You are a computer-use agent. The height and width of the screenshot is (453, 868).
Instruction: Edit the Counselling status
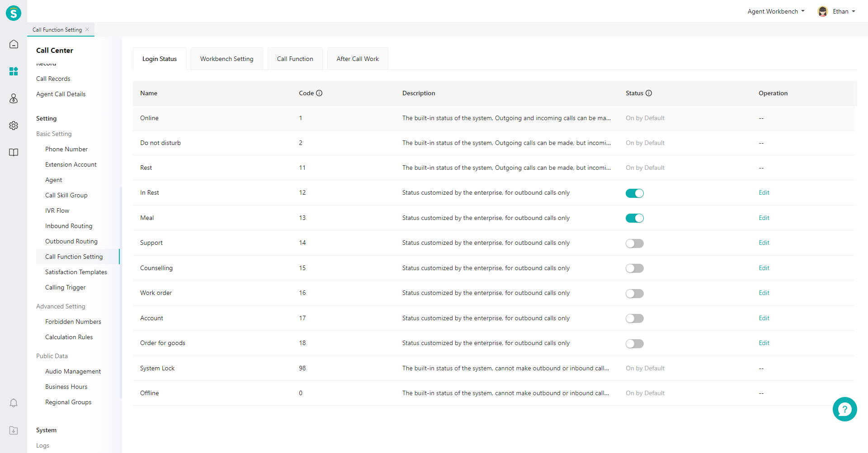point(764,268)
